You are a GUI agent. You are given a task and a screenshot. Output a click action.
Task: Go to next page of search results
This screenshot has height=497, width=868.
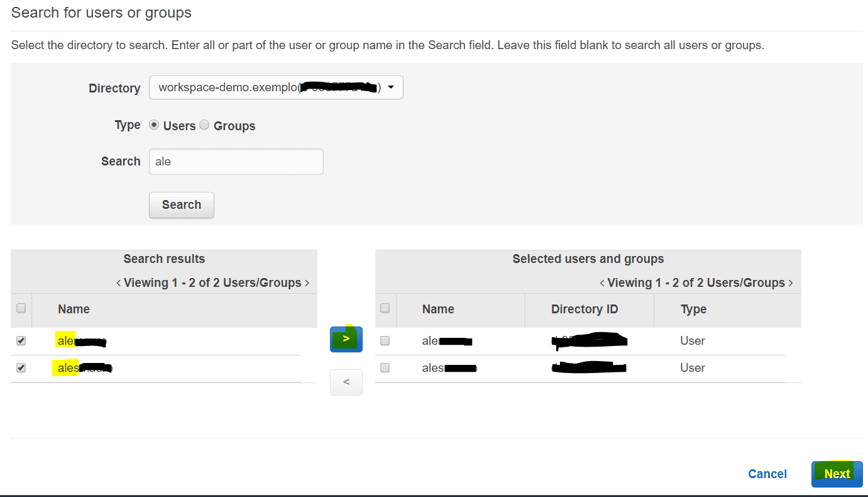pyautogui.click(x=307, y=283)
